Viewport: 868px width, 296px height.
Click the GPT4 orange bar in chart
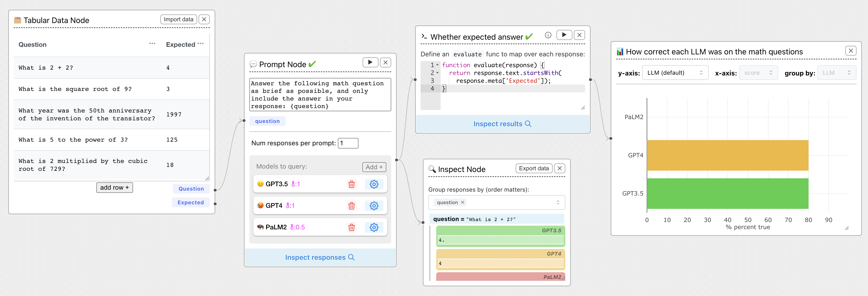click(x=727, y=155)
